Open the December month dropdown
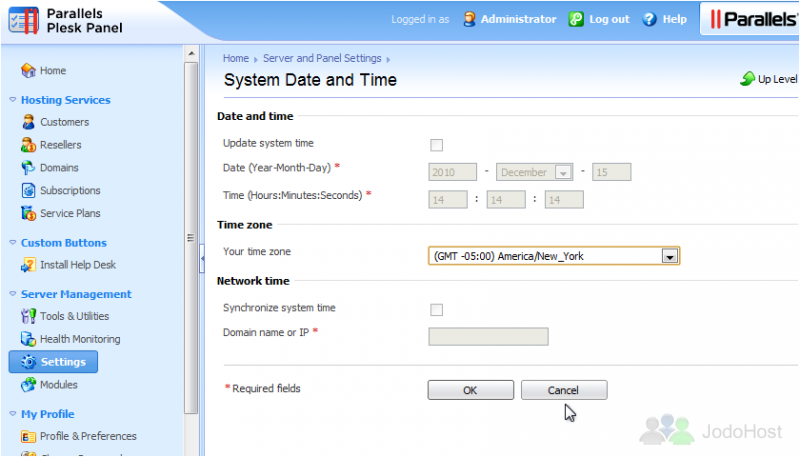Image resolution: width=800 pixels, height=457 pixels. [534, 172]
